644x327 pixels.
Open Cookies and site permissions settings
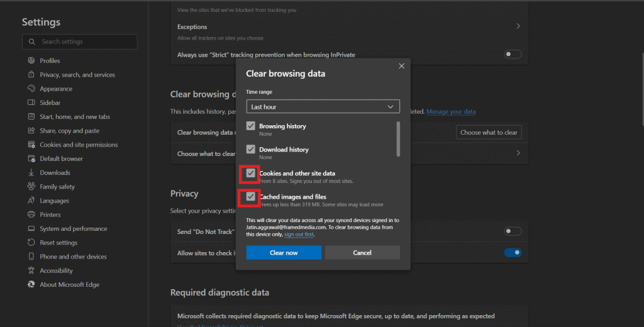pos(79,144)
